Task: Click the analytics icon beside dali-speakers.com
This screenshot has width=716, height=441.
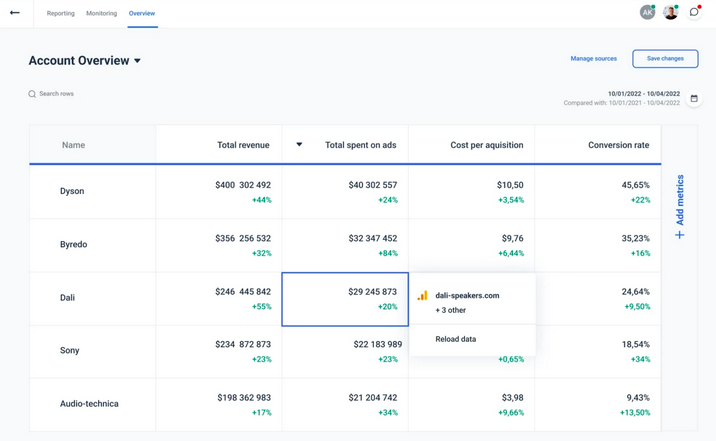Action: pos(422,296)
